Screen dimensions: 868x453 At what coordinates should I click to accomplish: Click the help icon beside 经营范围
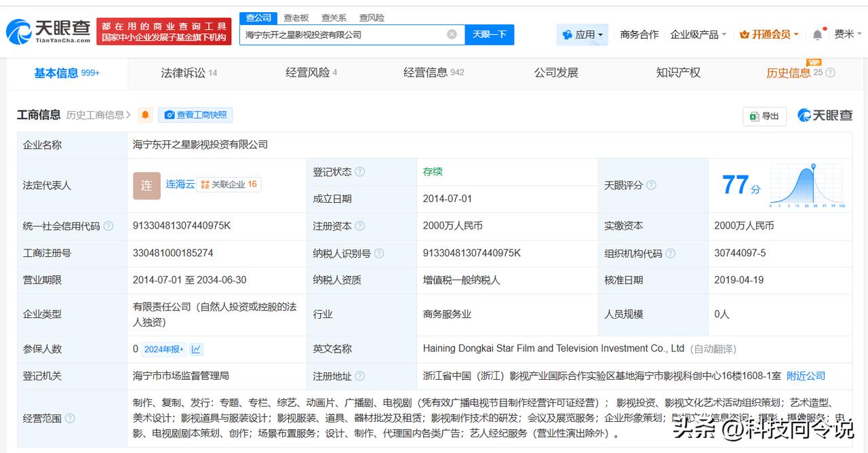[70, 418]
